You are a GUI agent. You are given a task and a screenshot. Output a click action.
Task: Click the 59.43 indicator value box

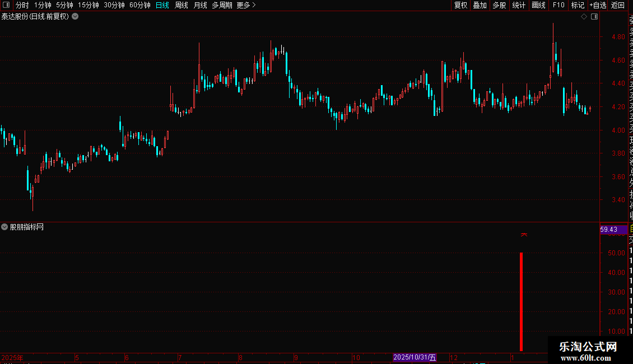point(613,230)
